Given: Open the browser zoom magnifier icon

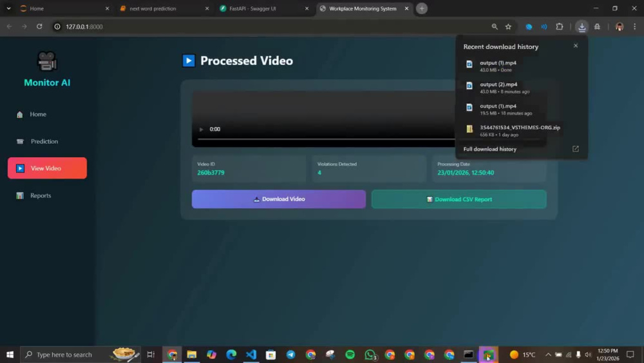Looking at the screenshot, I should 495,26.
